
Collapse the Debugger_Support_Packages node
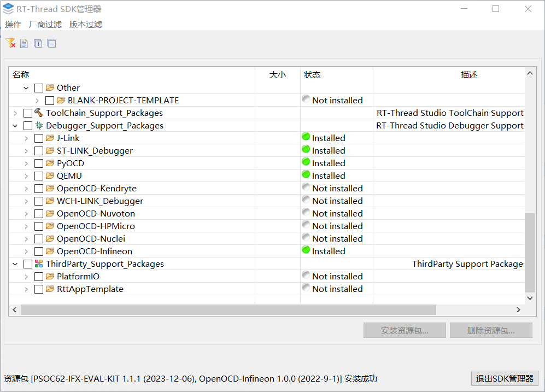click(15, 125)
